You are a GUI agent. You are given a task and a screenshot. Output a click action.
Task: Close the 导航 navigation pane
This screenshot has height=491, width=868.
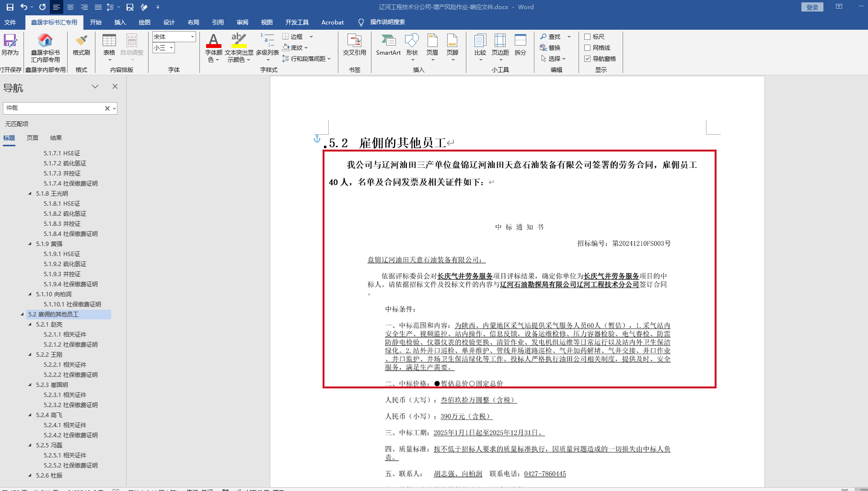tap(115, 86)
